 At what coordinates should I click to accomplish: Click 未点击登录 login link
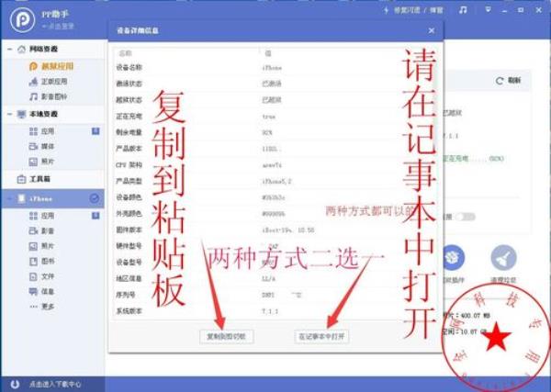(58, 26)
